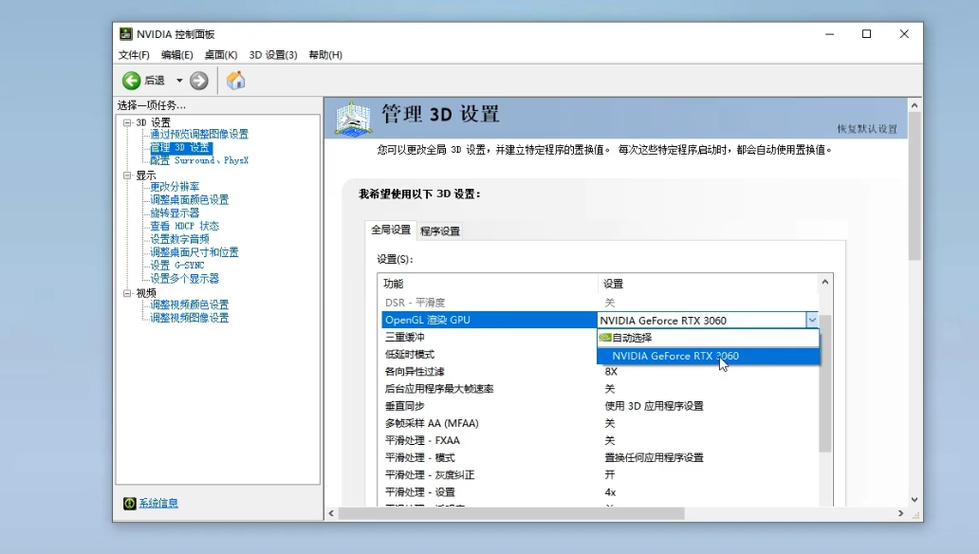This screenshot has height=554, width=979.
Task: Maximize the NVIDIA 控制面板 window
Action: pyautogui.click(x=867, y=34)
